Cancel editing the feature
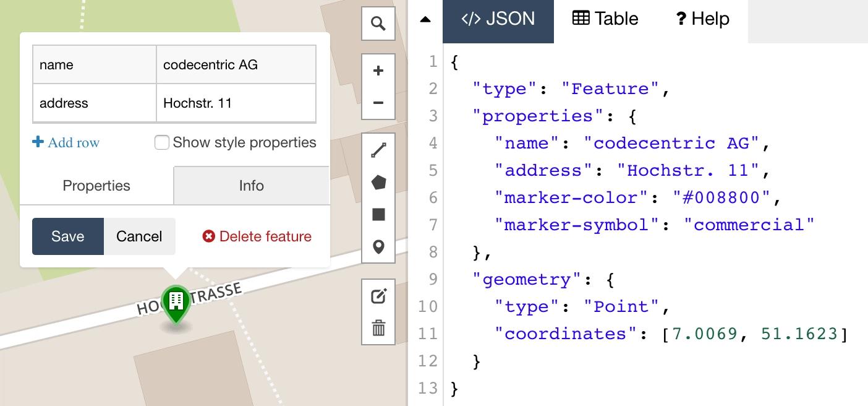The image size is (868, 406). (x=139, y=236)
